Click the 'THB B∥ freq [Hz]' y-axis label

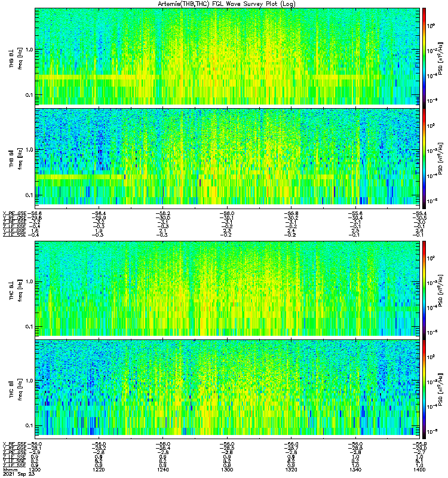pos(16,158)
